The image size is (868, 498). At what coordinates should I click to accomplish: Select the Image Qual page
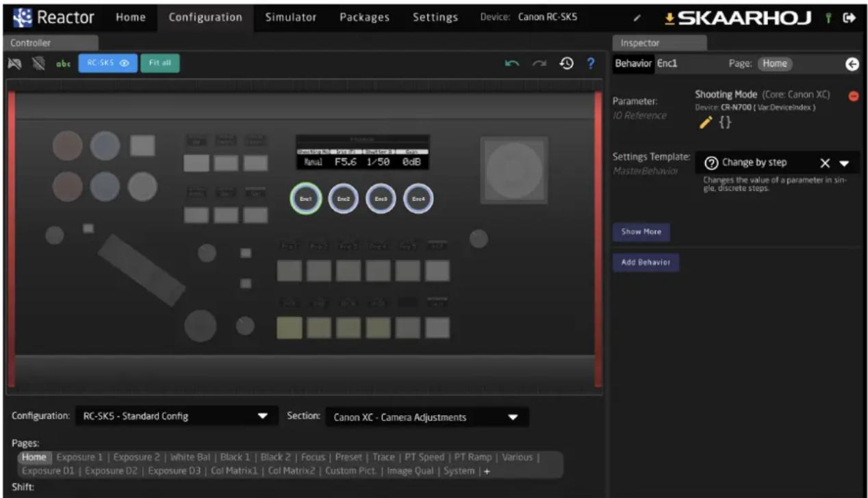pyautogui.click(x=410, y=471)
